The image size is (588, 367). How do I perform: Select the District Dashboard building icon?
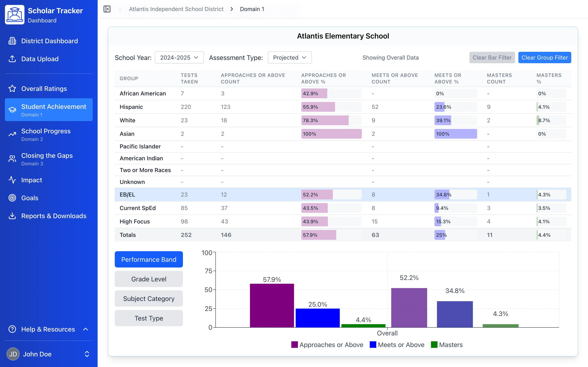(x=12, y=41)
